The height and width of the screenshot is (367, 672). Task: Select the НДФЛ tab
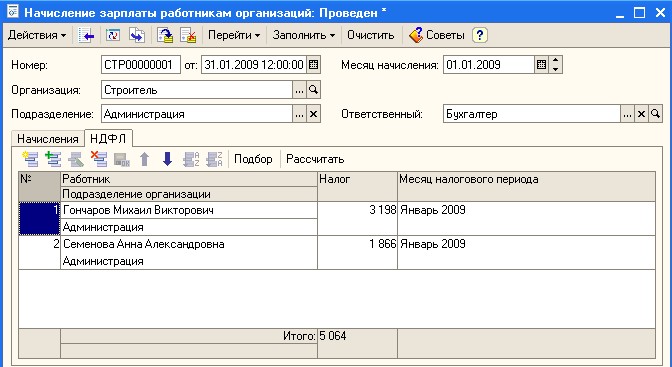coord(108,138)
